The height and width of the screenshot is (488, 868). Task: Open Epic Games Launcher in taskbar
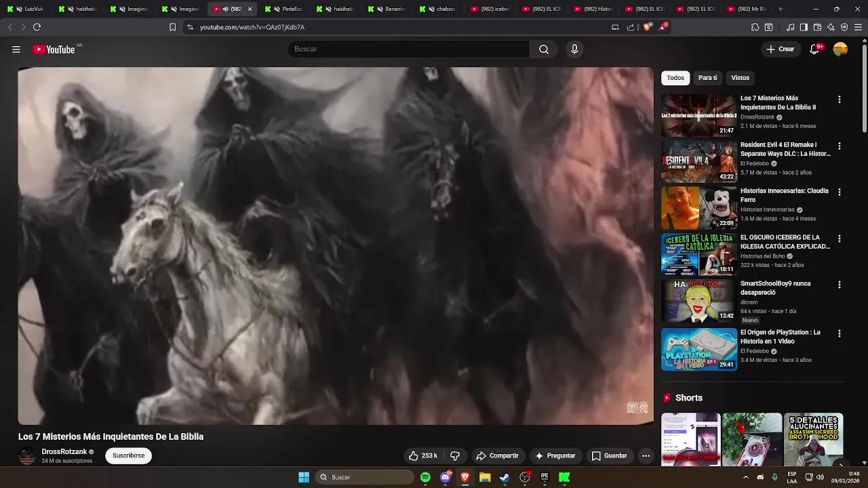544,477
